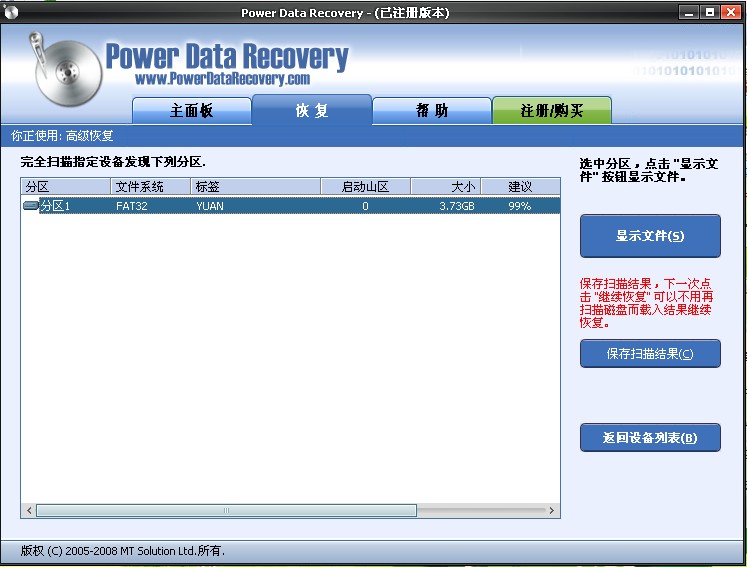This screenshot has height=567, width=747.
Task: Sort by the 分区 column header
Action: click(x=65, y=186)
